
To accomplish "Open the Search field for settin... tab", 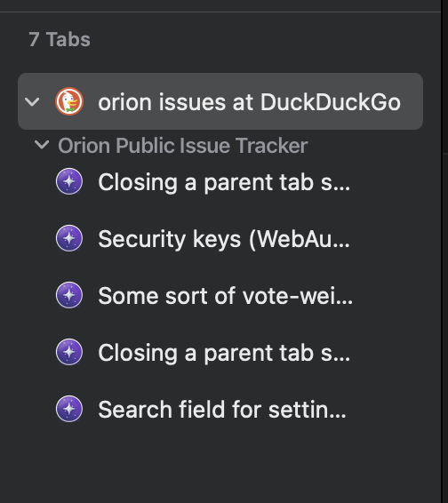I will coord(222,410).
